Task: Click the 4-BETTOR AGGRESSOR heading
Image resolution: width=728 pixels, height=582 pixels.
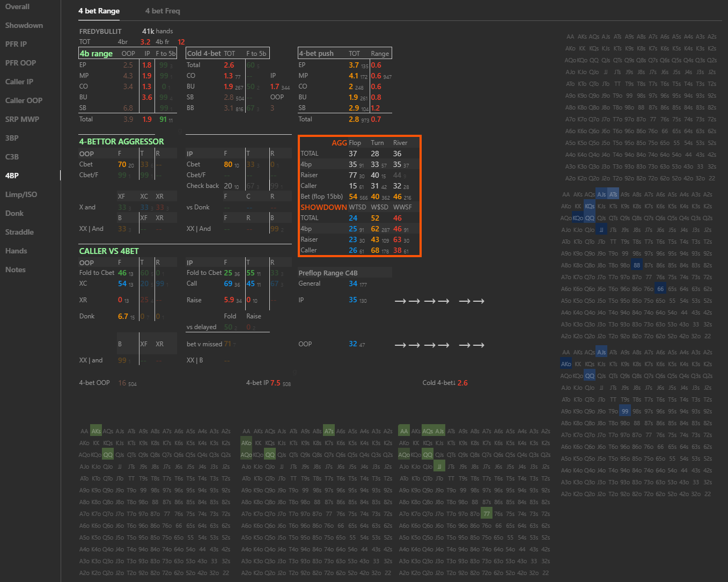Action: click(x=121, y=142)
